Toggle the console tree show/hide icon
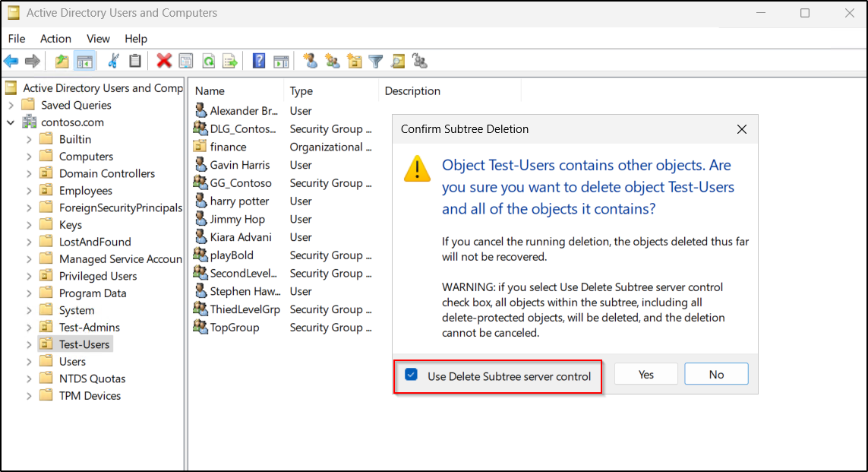This screenshot has width=868, height=472. [x=85, y=61]
